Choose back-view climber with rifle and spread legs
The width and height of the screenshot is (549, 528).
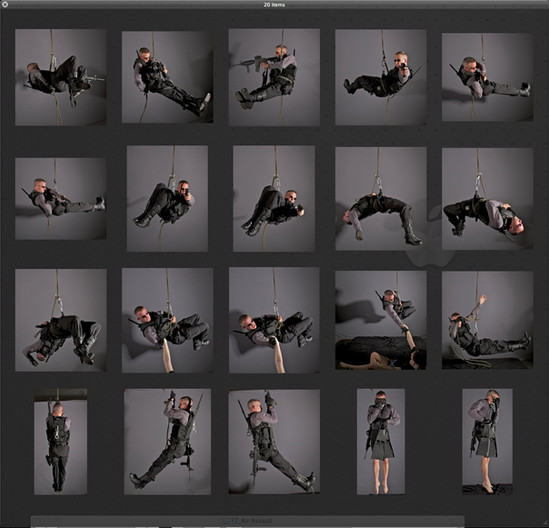coord(274,442)
